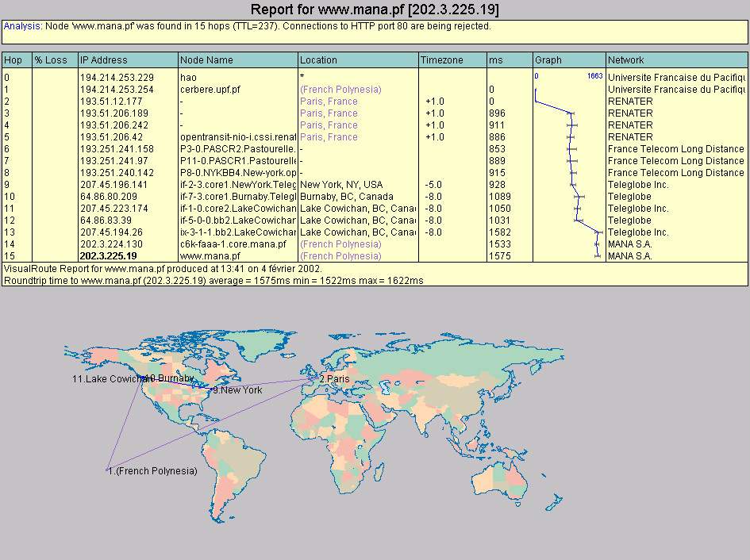Click the IP Address column header
Screen dimensions: 750x560
pos(103,60)
